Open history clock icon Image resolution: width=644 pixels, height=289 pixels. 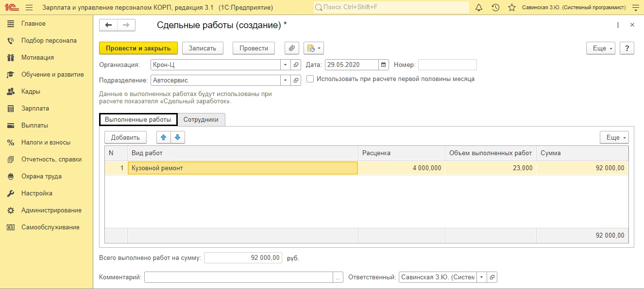[495, 8]
